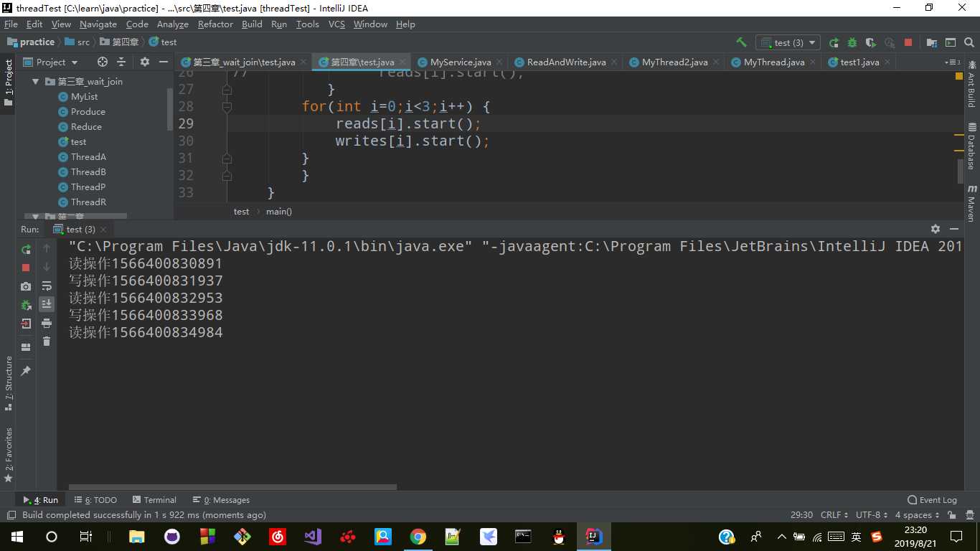980x551 pixels.
Task: Click the Windows Start button
Action: click(x=17, y=537)
